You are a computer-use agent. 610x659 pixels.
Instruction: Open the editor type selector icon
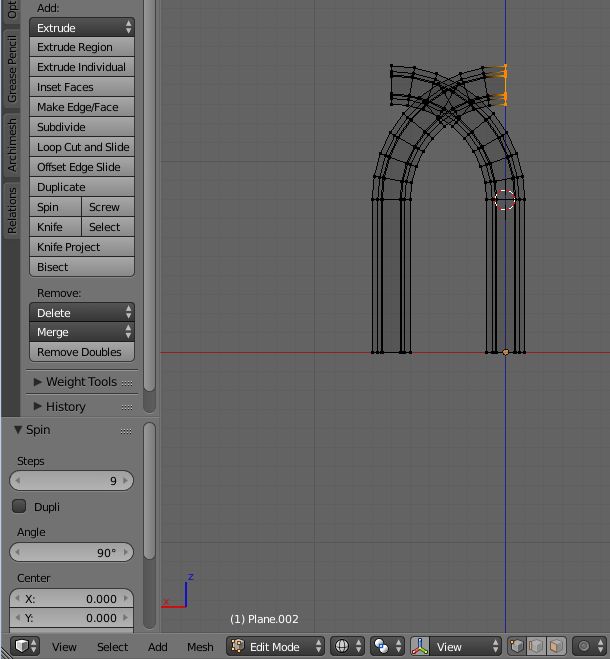(x=25, y=646)
